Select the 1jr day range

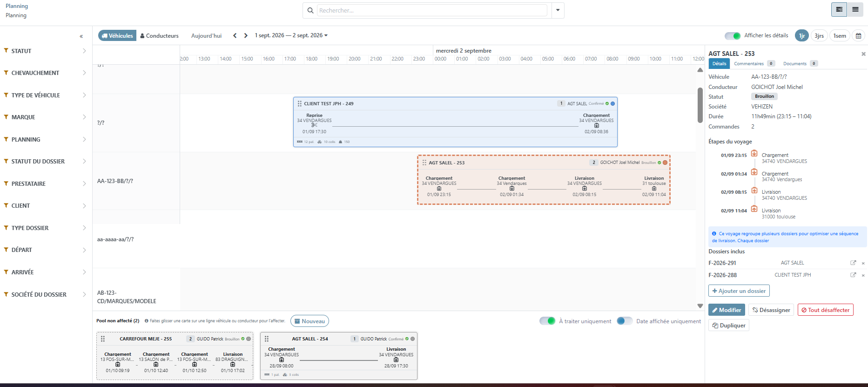(802, 36)
